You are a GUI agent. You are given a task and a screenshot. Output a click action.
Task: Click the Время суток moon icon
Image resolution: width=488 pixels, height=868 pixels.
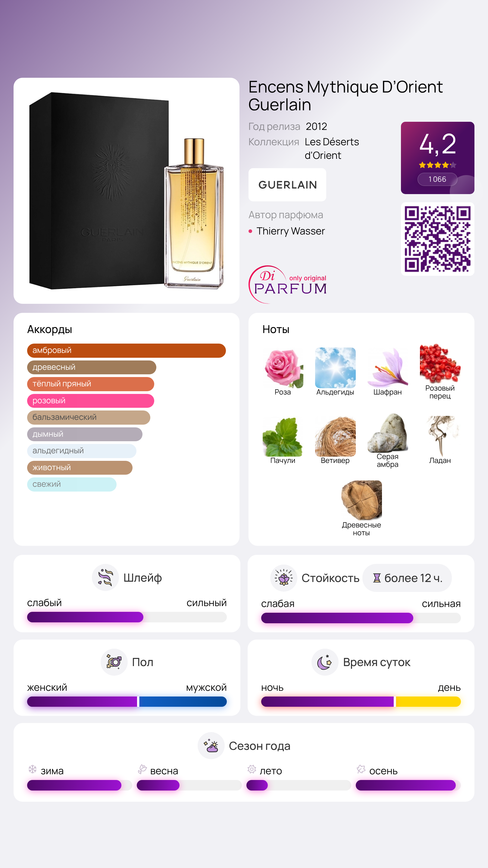pos(325,662)
